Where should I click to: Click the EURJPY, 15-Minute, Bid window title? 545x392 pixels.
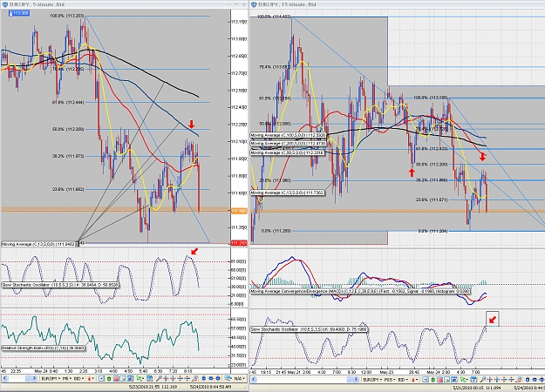point(287,4)
